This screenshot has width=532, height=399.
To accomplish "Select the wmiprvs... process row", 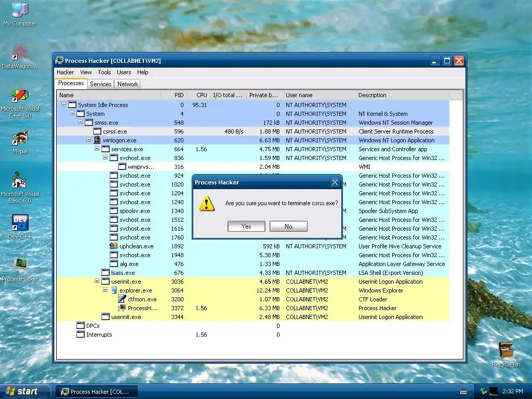I will click(x=253, y=167).
